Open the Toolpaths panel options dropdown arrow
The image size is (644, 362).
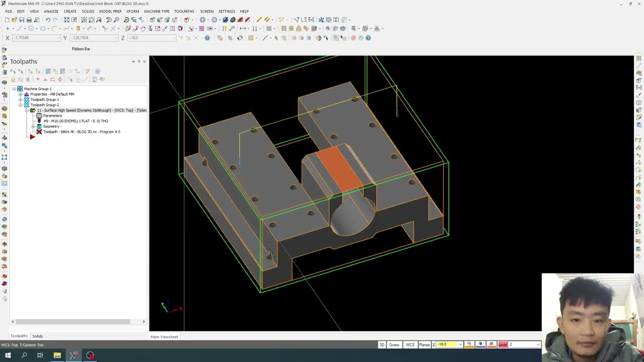133,61
